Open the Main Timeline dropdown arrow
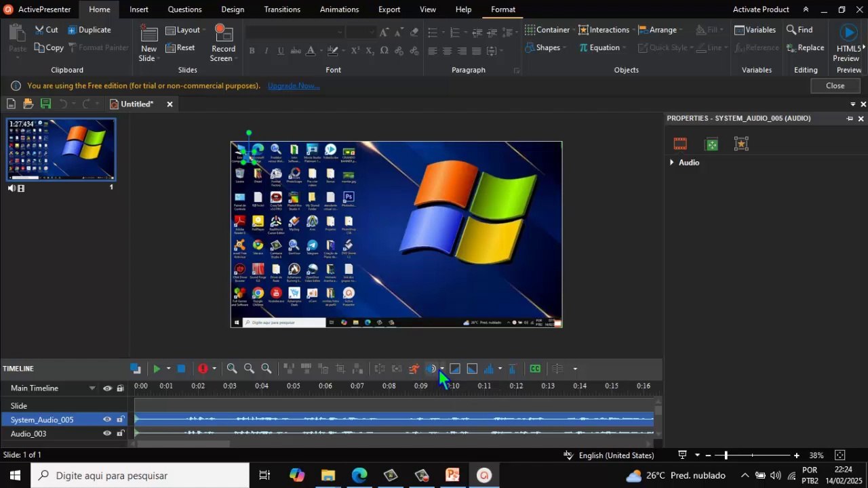 click(92, 388)
